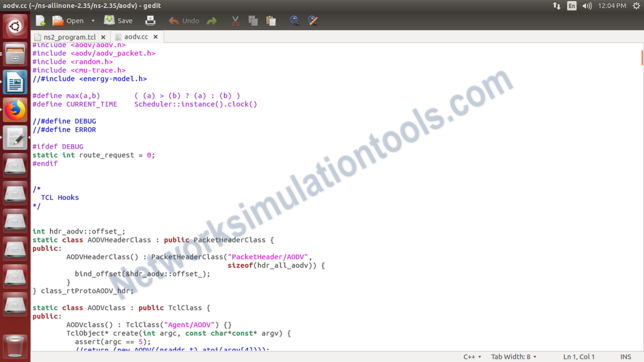This screenshot has width=644, height=362.
Task: Select the aodv.cc tab
Action: tap(136, 36)
